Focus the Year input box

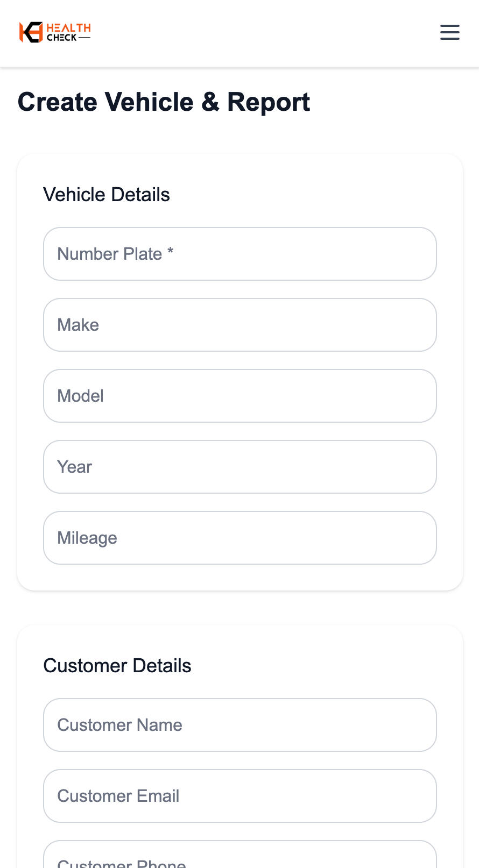pyautogui.click(x=240, y=467)
